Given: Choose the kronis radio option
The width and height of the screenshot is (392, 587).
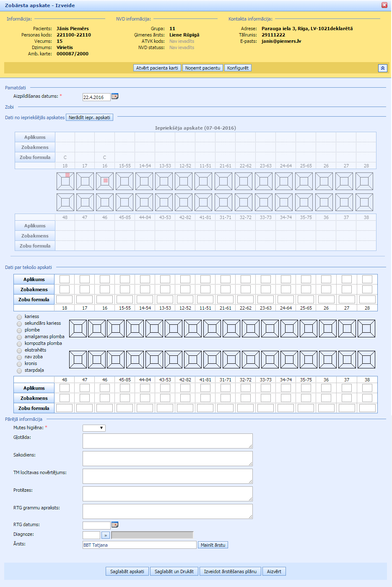Looking at the screenshot, I should coord(19,364).
